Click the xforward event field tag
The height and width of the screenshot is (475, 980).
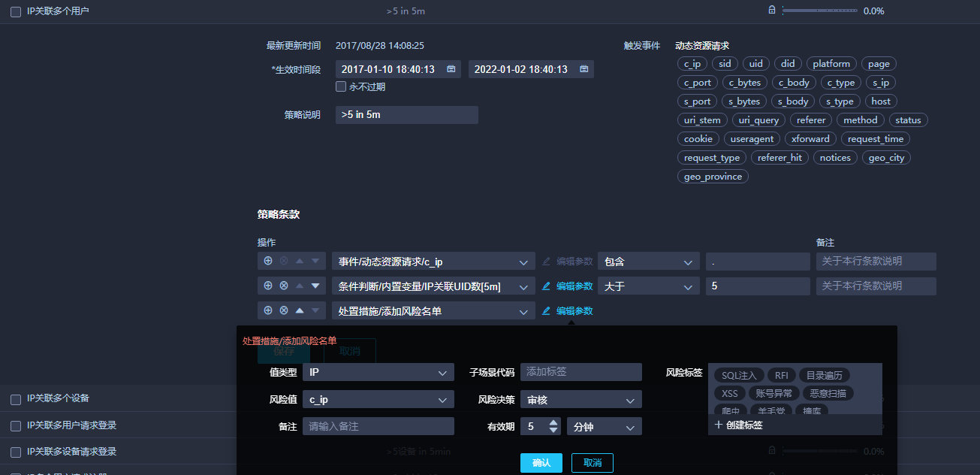coord(811,139)
